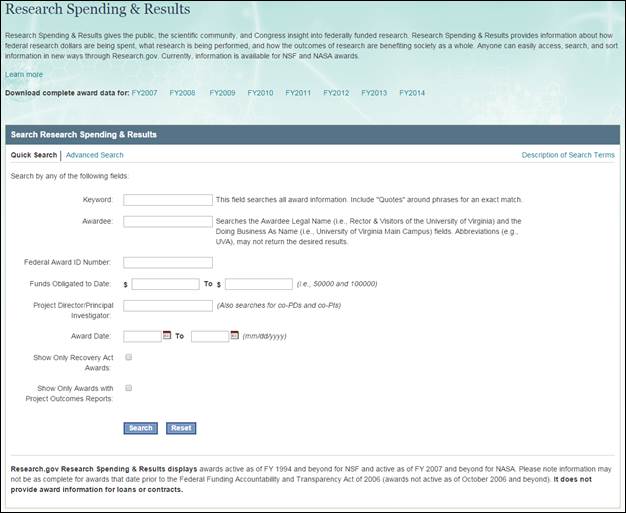The width and height of the screenshot is (626, 513).
Task: Check Show Only Recovery Act Awards
Action: point(129,356)
